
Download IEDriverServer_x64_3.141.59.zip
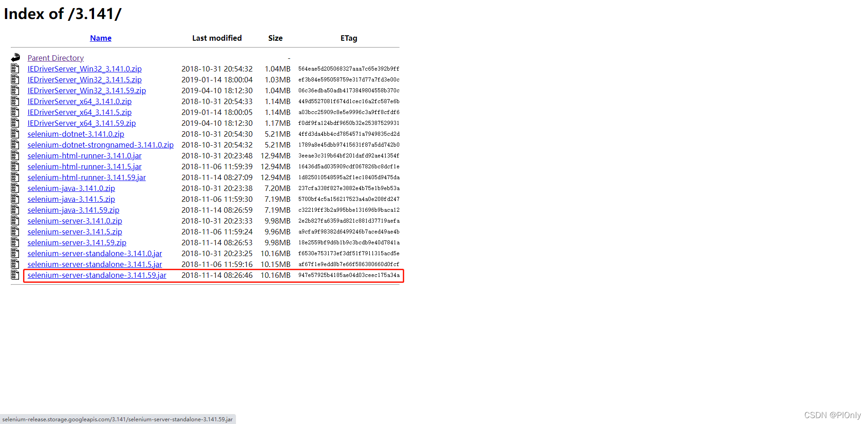point(82,123)
